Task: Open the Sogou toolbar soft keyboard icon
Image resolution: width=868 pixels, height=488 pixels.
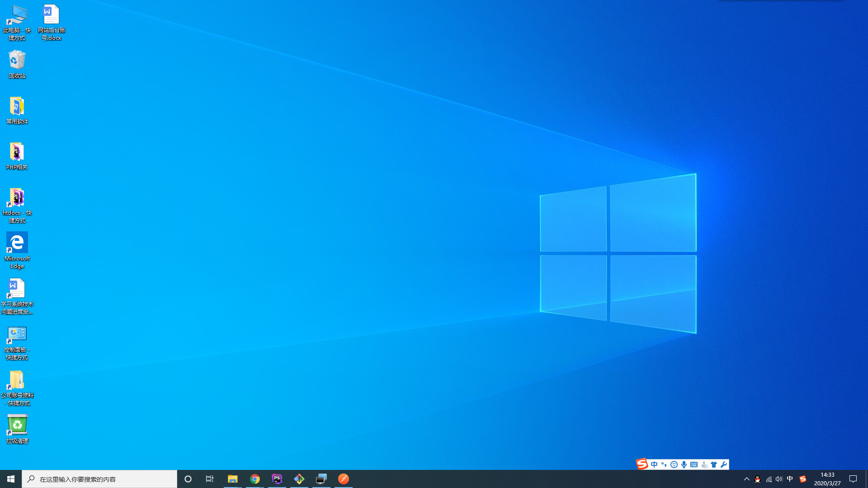Action: point(694,465)
